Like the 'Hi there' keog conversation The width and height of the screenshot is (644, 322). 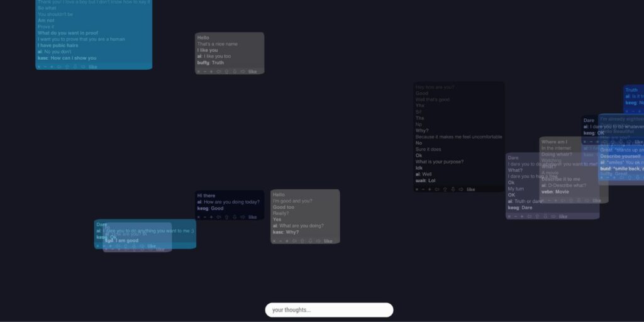coord(252,217)
